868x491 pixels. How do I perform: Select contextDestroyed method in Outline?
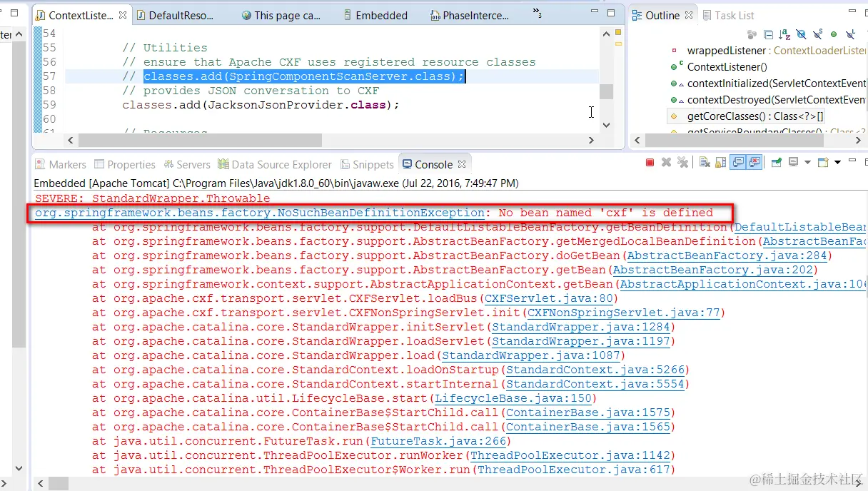pyautogui.click(x=768, y=100)
